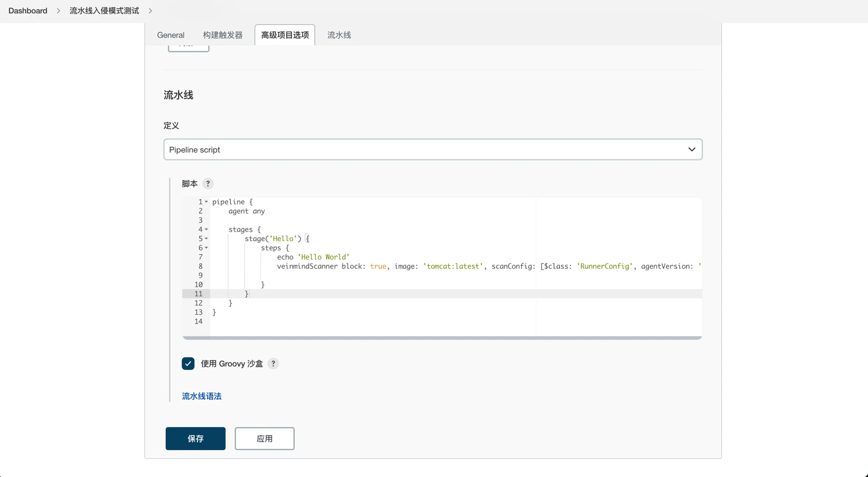Collapse the steps block fold arrow on line 6
This screenshot has height=477, width=868.
click(x=206, y=248)
